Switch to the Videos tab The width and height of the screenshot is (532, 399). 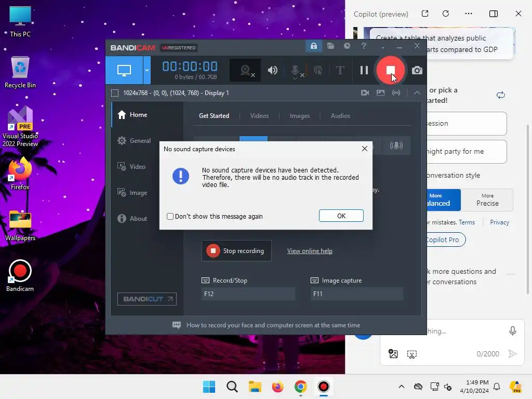click(259, 116)
